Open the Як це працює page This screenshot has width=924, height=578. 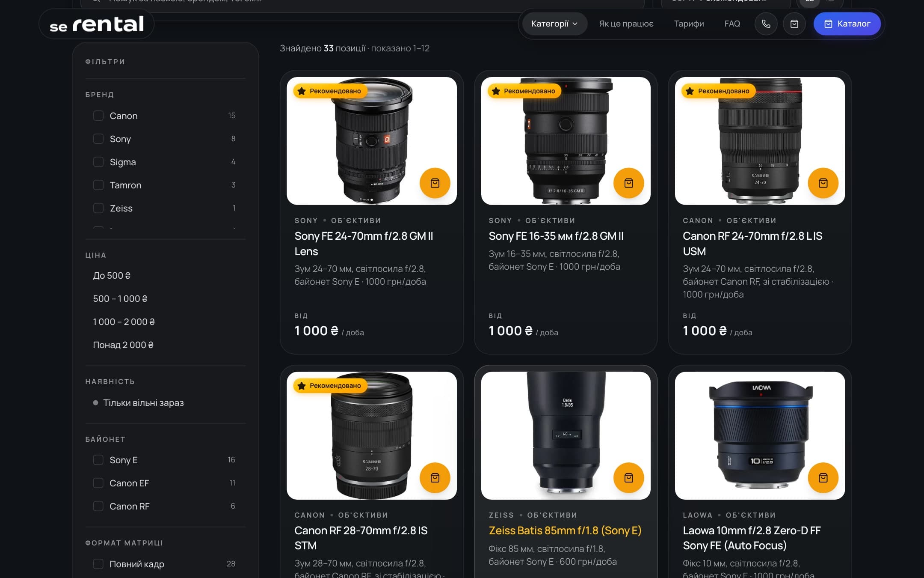point(626,24)
